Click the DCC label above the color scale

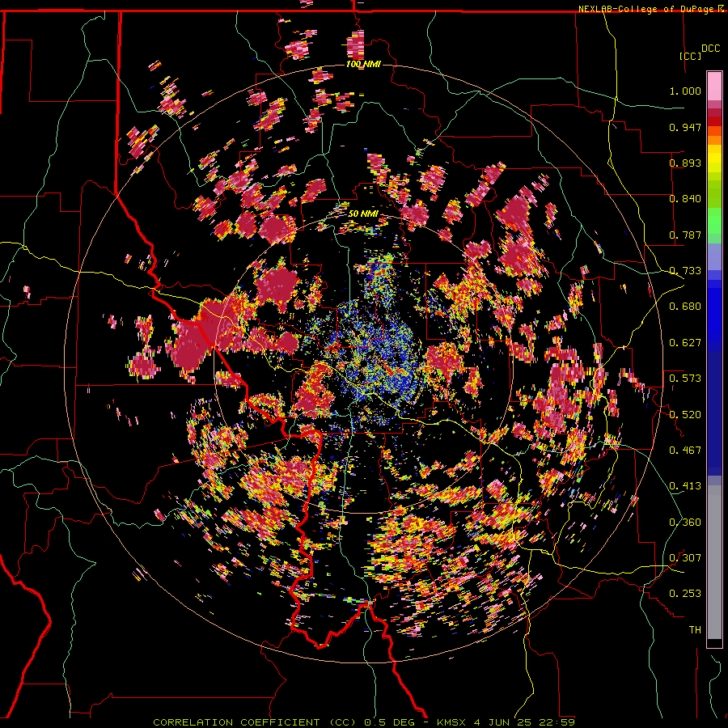pos(710,49)
